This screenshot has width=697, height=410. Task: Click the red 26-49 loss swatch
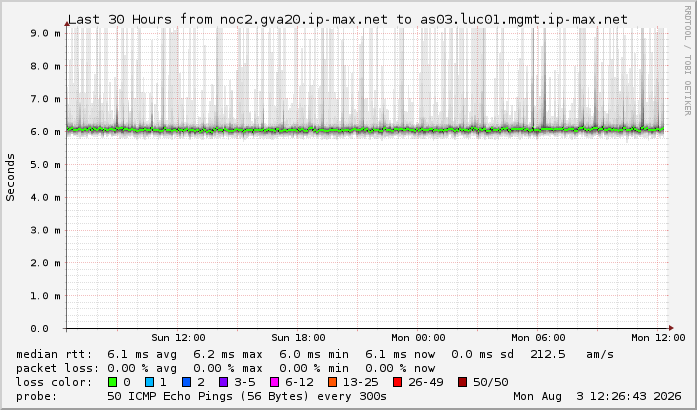click(397, 382)
